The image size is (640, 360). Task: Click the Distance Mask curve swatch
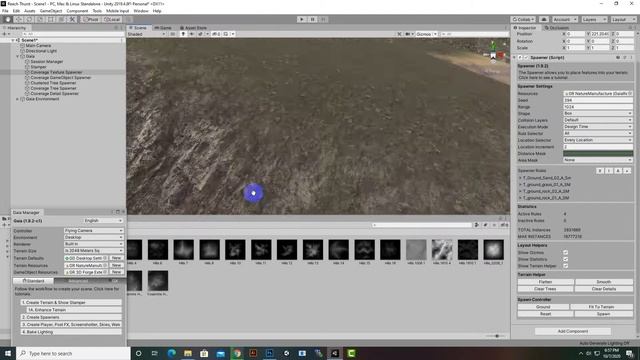tap(598, 153)
